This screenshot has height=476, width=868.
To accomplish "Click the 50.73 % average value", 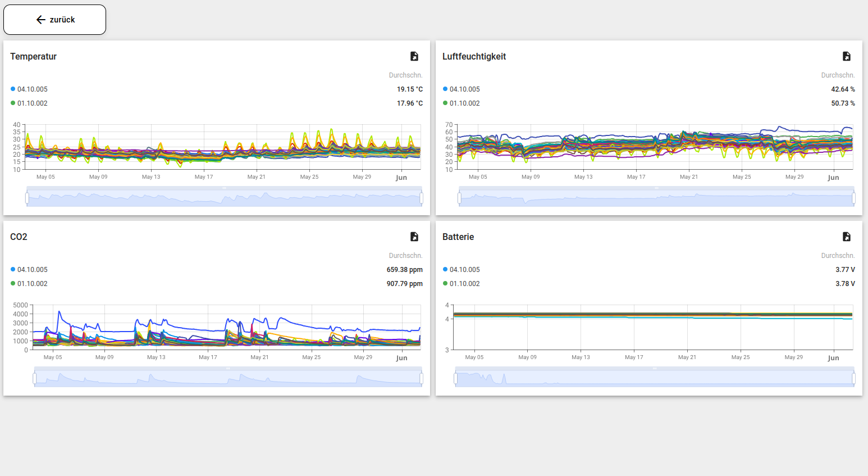I will coord(843,103).
